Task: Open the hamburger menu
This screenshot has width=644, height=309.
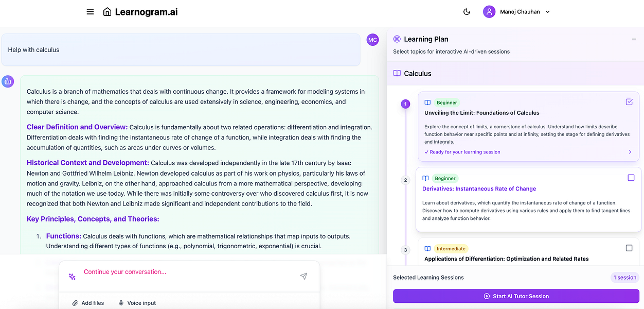Action: (90, 11)
